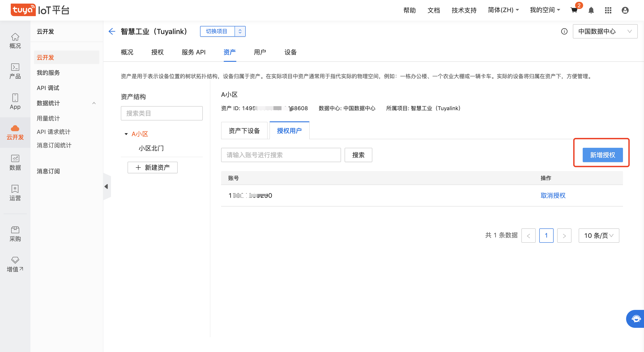Open the Tuya IoT platform logo home
This screenshot has width=644, height=352.
point(40,10)
